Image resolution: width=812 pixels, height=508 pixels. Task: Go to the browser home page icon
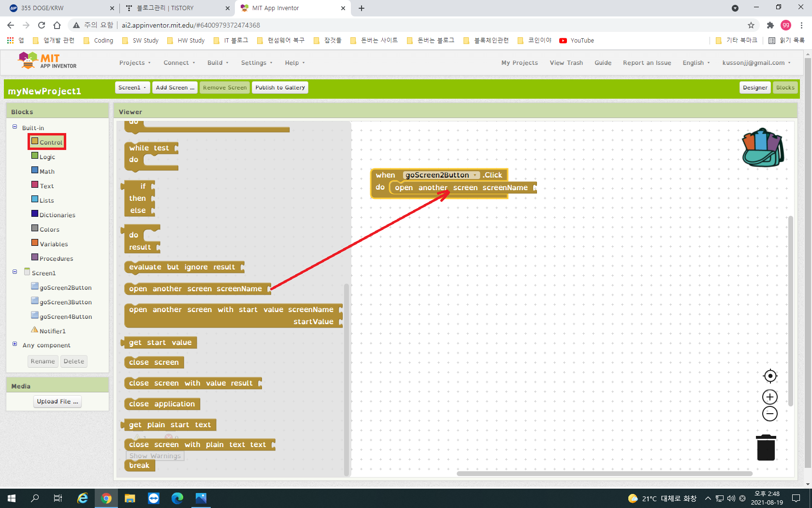pyautogui.click(x=57, y=25)
